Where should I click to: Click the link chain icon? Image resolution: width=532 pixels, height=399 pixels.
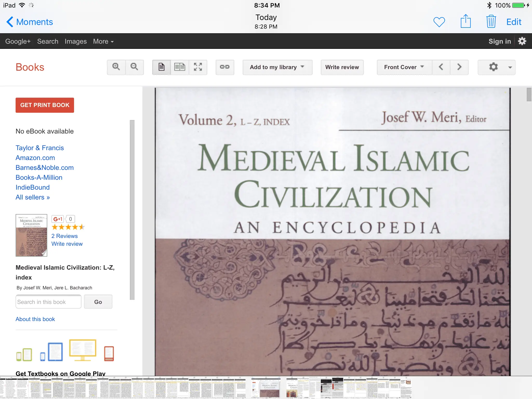pyautogui.click(x=225, y=67)
